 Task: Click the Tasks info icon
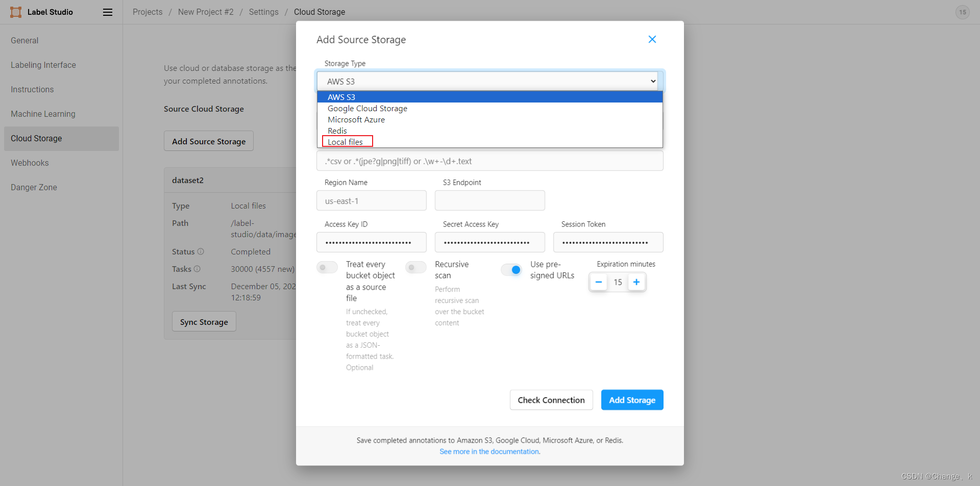pos(197,269)
